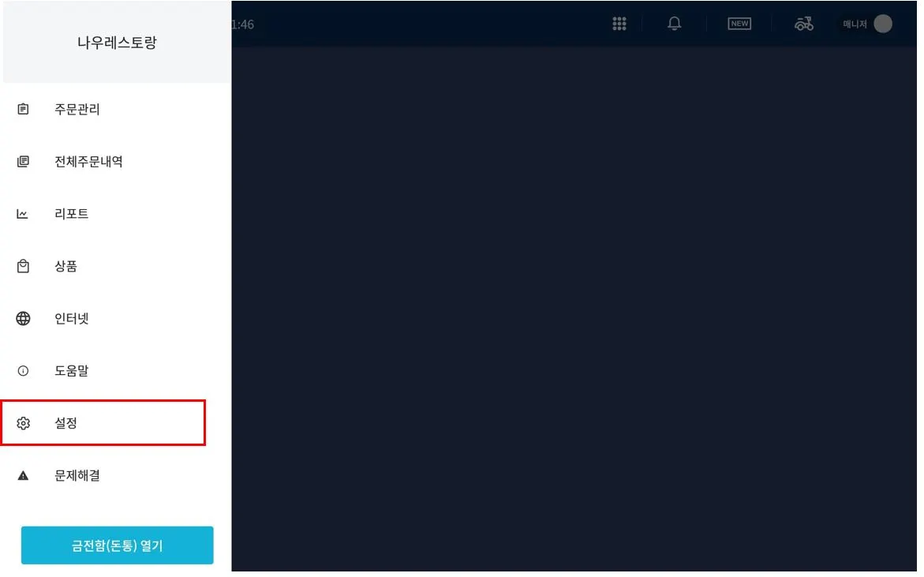Click the warning triangle icon beside 문제해결
Viewport: 924px width, 577px height.
23,476
